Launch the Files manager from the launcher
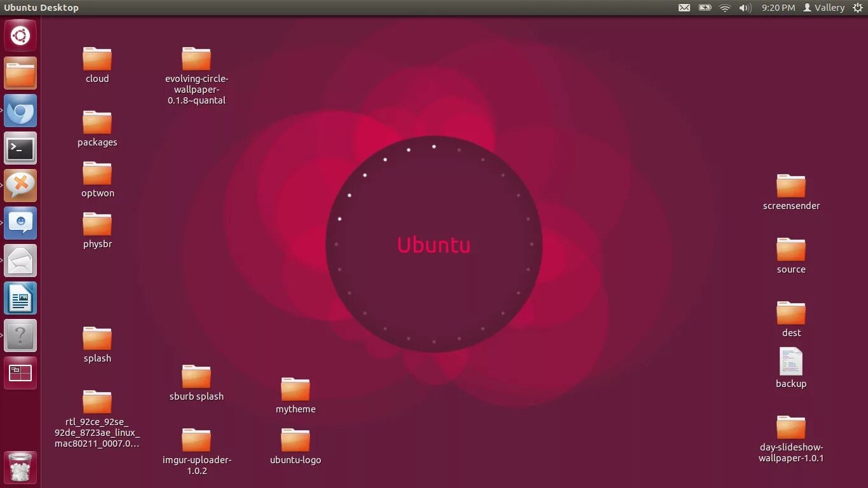The height and width of the screenshot is (488, 868). pos(20,73)
